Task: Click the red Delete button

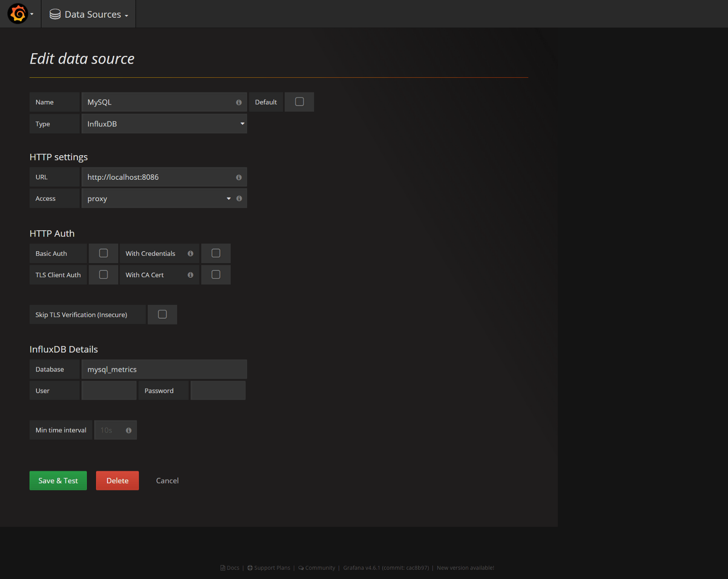Action: (x=117, y=481)
